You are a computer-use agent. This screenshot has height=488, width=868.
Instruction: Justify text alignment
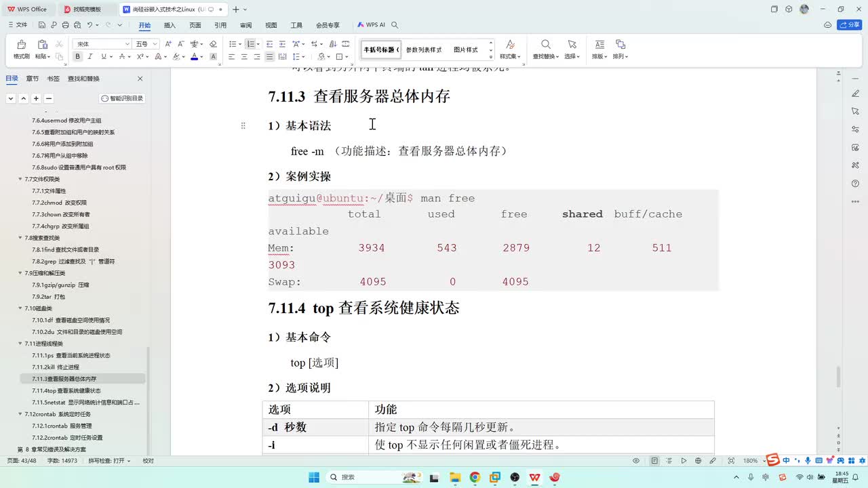click(270, 57)
